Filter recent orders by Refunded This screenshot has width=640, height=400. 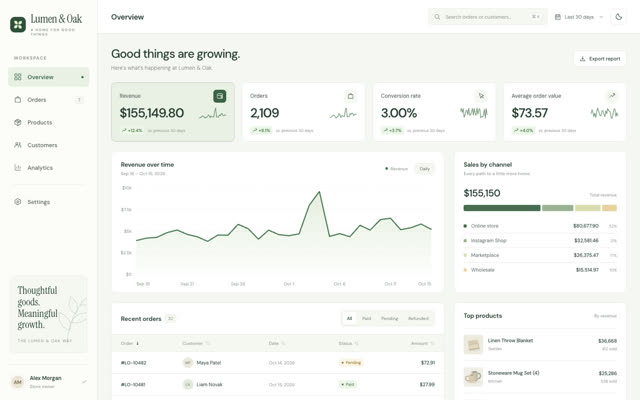point(418,318)
